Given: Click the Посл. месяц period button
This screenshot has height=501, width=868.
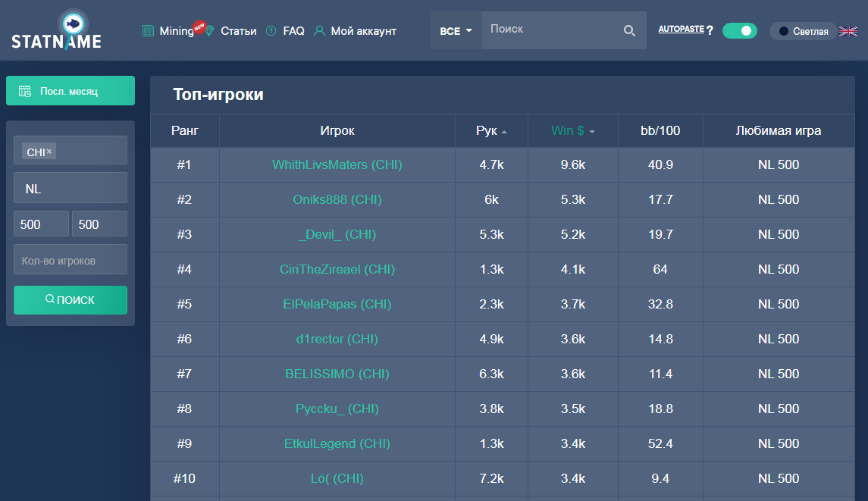Looking at the screenshot, I should point(71,91).
